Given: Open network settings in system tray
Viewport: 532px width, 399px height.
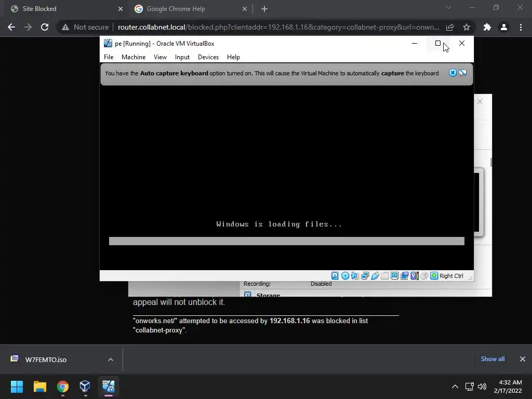Looking at the screenshot, I should pos(470,387).
